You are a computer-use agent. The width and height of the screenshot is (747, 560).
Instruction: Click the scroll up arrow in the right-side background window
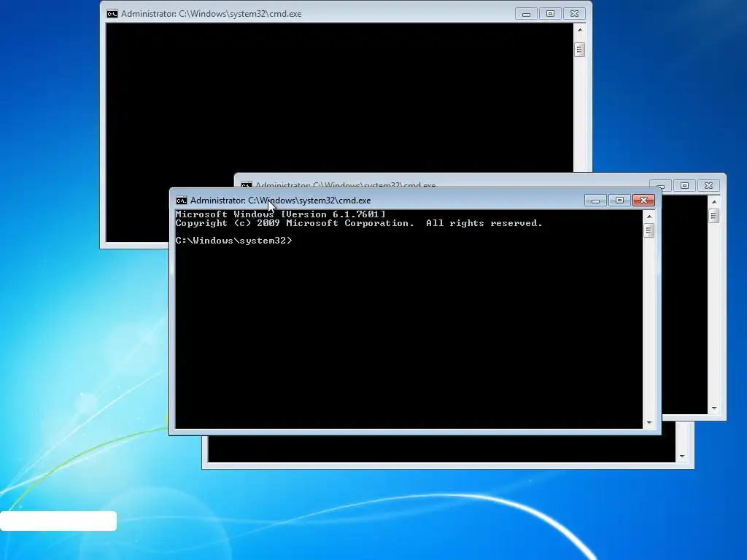[x=713, y=202]
